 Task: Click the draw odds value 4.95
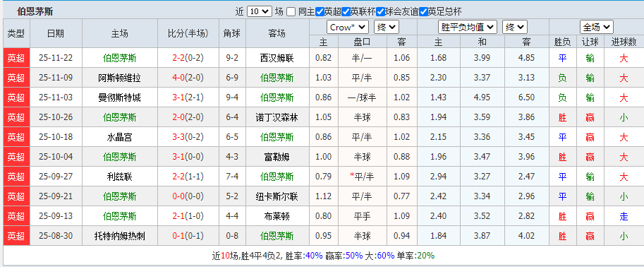[x=482, y=97]
